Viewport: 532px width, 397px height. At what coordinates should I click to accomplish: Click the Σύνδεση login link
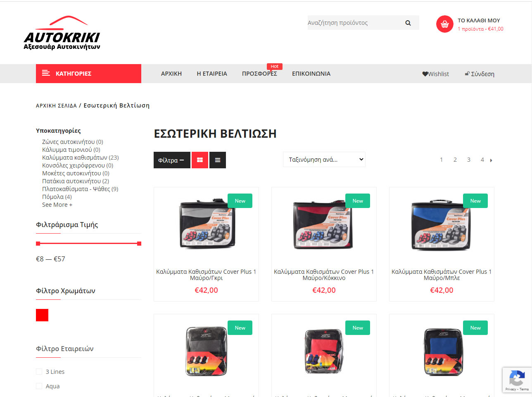point(480,74)
